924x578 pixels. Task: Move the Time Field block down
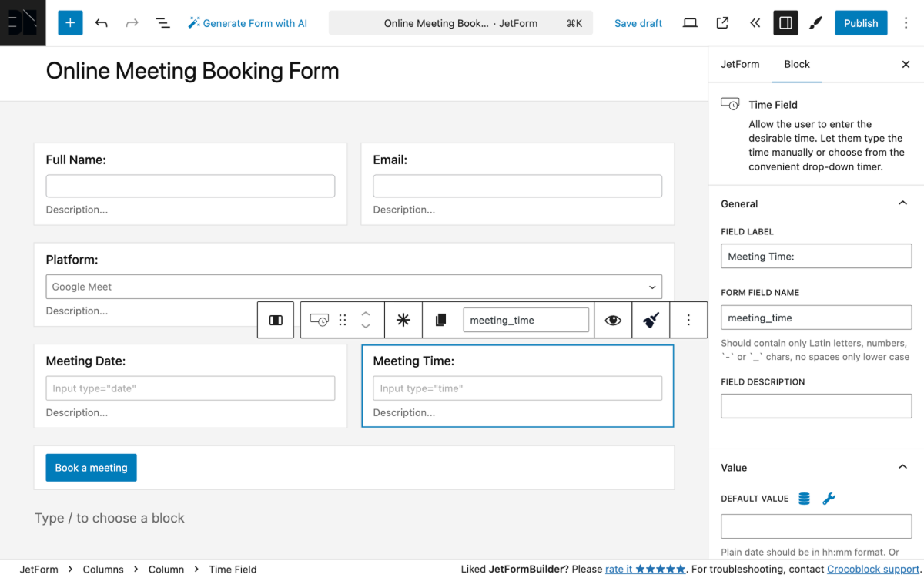(x=366, y=327)
